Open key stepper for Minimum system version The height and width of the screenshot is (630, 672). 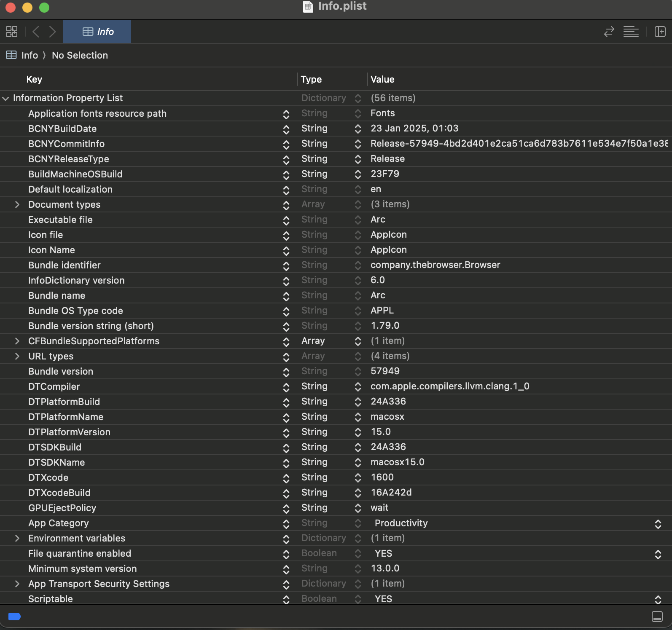click(286, 569)
